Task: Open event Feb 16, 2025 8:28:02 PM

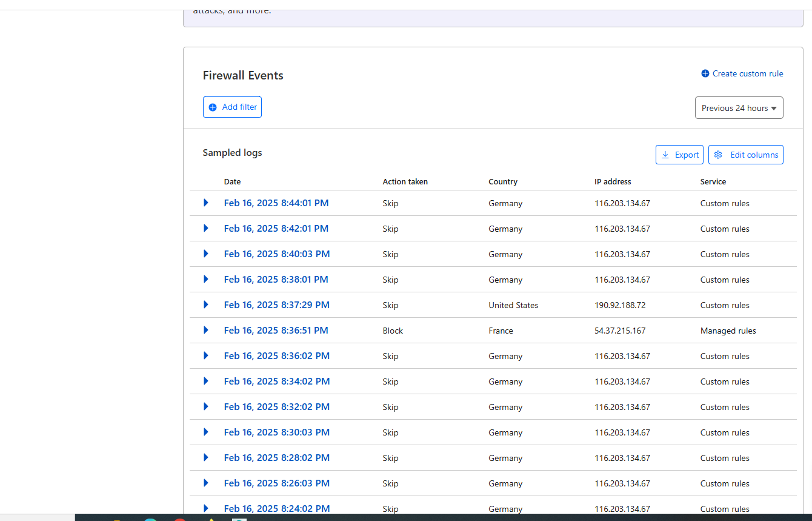Action: [x=277, y=458]
